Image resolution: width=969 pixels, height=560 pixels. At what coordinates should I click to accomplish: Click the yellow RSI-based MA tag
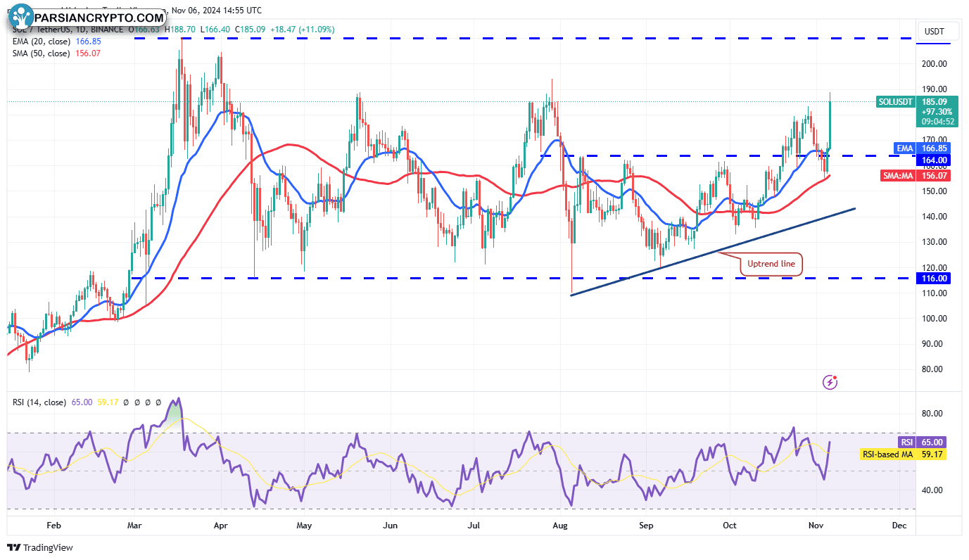coord(889,454)
